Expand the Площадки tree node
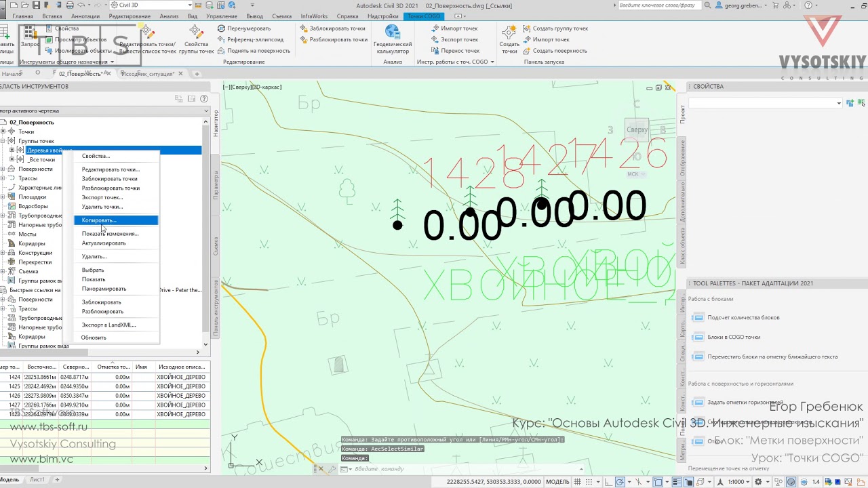 3,197
